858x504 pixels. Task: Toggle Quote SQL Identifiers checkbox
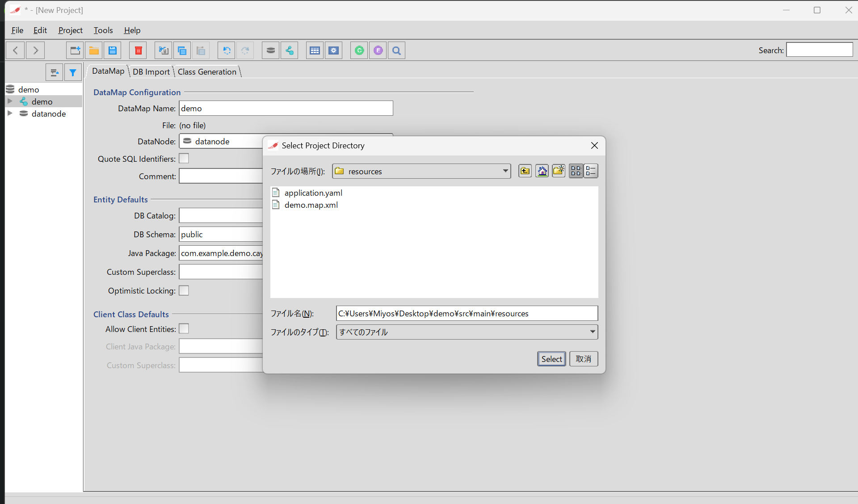point(184,159)
